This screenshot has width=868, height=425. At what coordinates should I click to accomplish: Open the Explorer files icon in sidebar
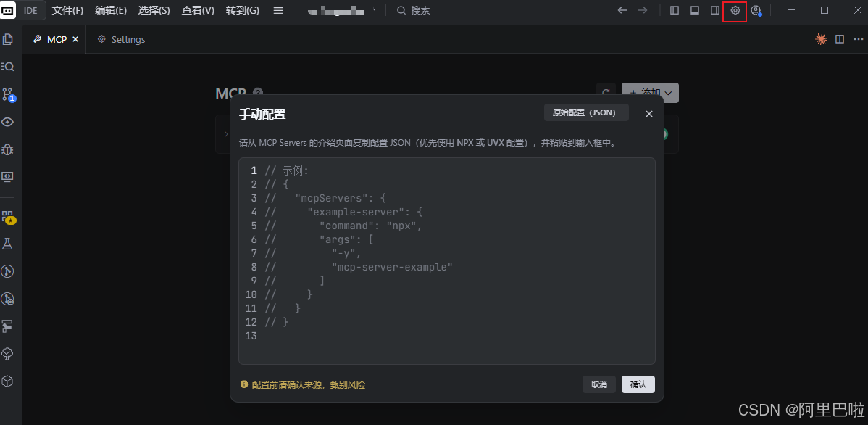(8, 39)
